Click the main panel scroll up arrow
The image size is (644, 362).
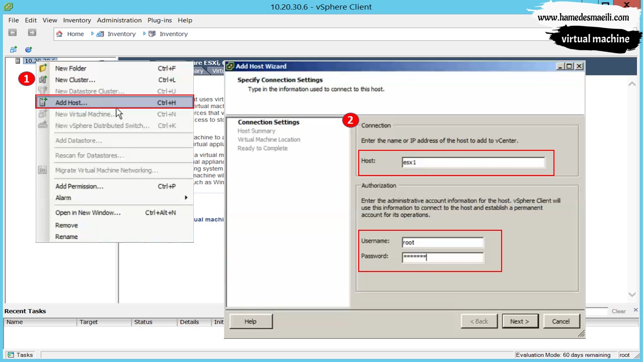[632, 84]
